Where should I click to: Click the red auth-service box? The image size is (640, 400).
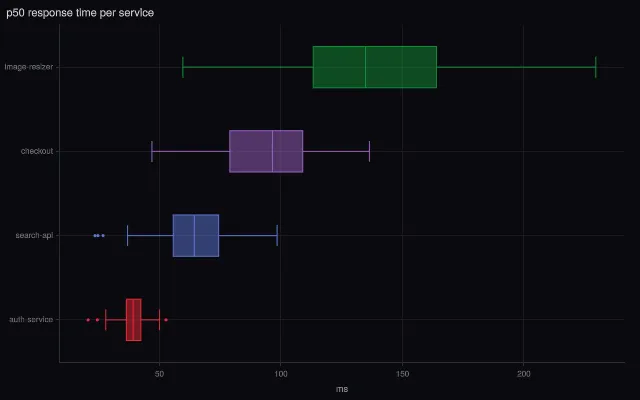tap(134, 320)
